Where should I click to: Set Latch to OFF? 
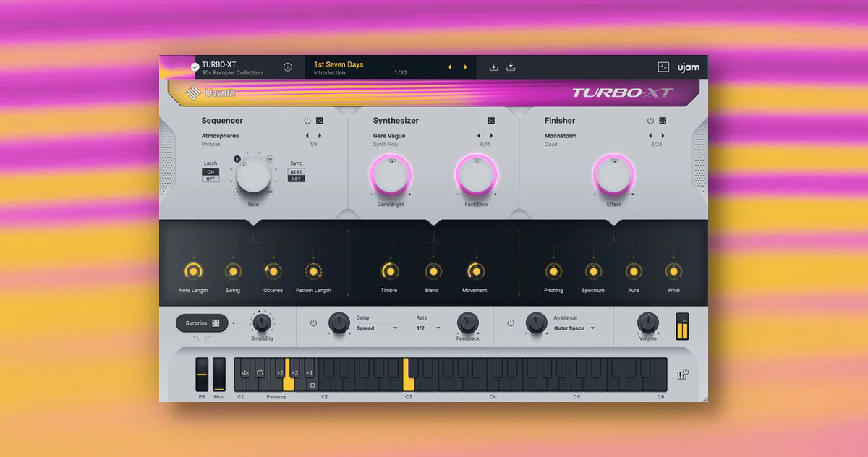point(210,179)
